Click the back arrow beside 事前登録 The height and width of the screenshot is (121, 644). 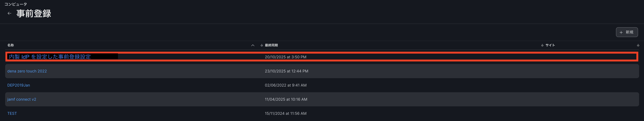pos(10,13)
